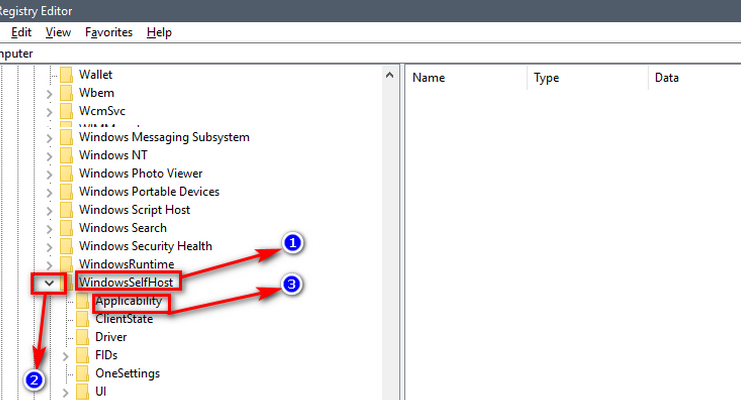741x400 pixels.
Task: Select the WindowsSelfHost key label
Action: [x=126, y=282]
